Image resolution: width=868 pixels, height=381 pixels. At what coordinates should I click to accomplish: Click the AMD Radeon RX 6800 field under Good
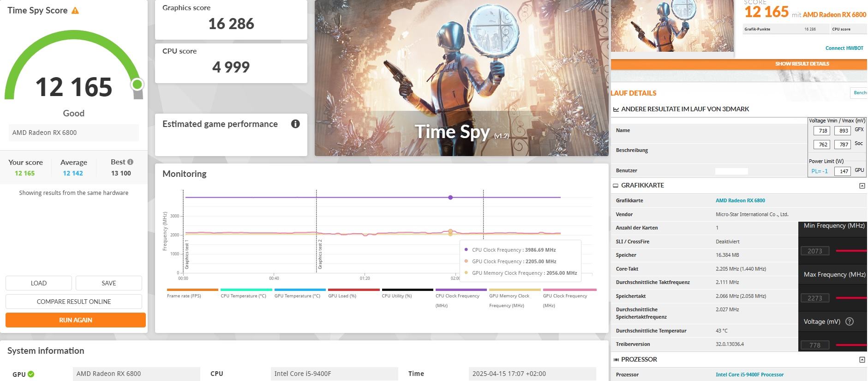pyautogui.click(x=74, y=133)
